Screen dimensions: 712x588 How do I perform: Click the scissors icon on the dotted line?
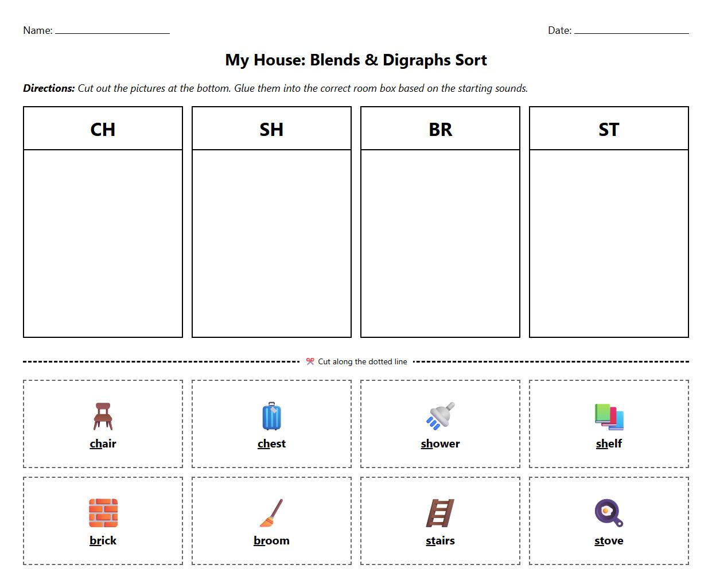pyautogui.click(x=310, y=361)
